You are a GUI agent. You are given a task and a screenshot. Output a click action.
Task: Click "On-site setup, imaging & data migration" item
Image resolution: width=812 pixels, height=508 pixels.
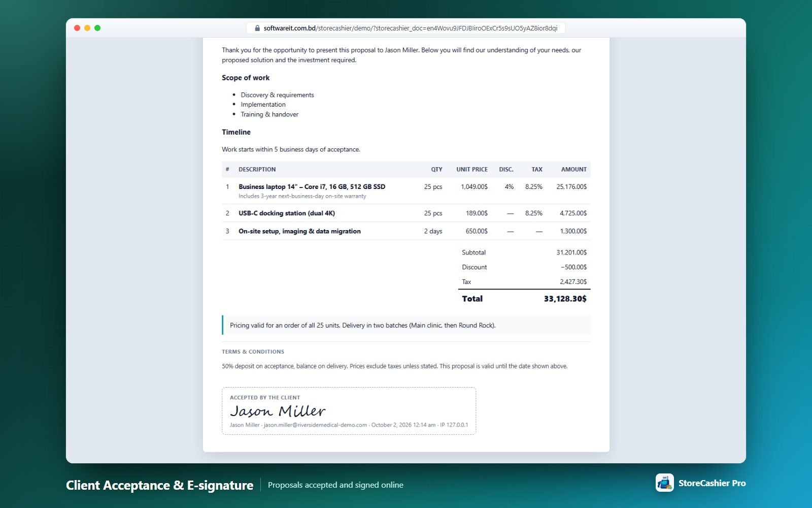(x=299, y=231)
